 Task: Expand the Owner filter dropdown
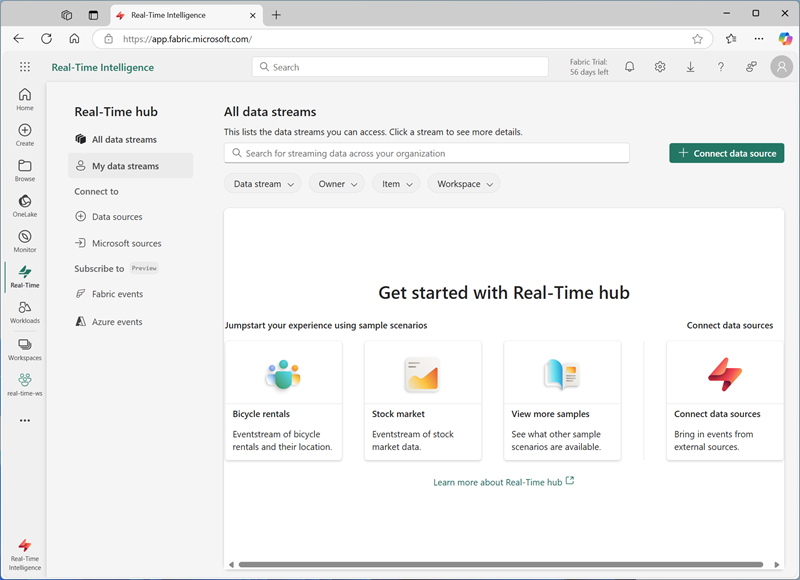click(x=337, y=184)
